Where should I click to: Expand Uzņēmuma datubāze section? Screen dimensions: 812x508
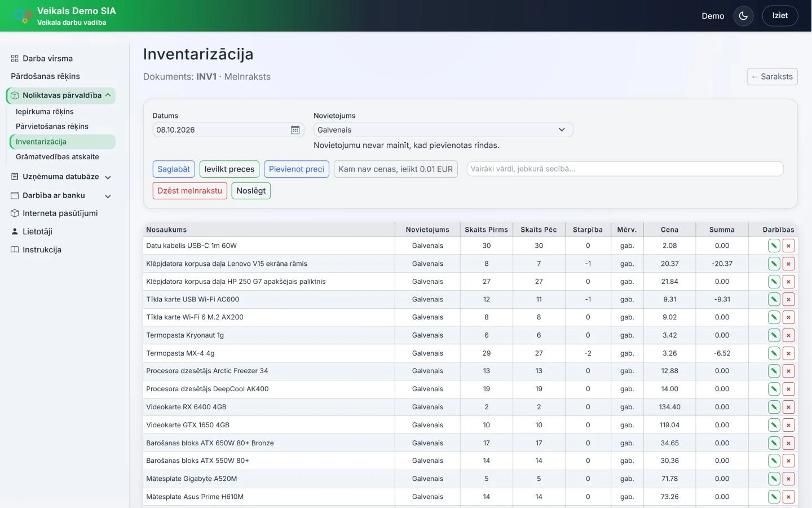[61, 177]
